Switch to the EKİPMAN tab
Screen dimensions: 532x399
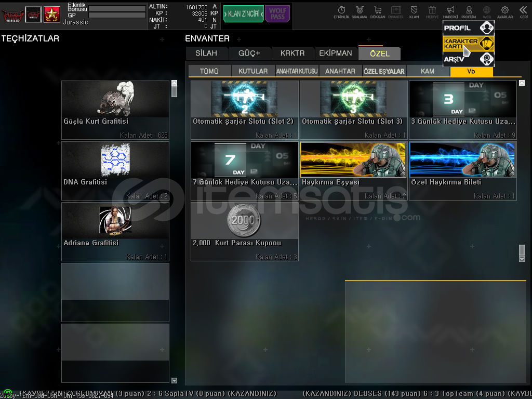pos(336,54)
